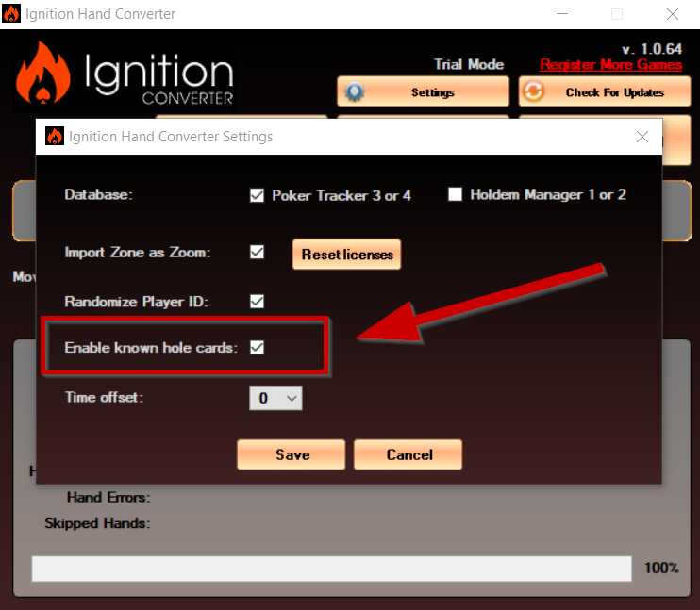Click the flame icon in Settings dialog title

pos(55,136)
